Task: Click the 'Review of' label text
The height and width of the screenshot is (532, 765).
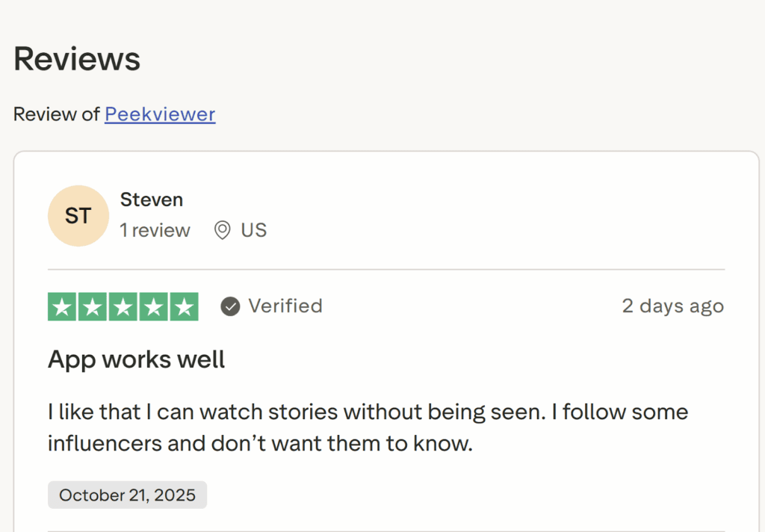Action: tap(56, 114)
